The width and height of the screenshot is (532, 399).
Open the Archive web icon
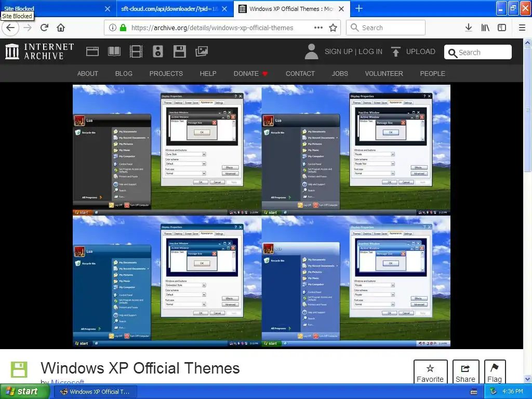click(92, 51)
